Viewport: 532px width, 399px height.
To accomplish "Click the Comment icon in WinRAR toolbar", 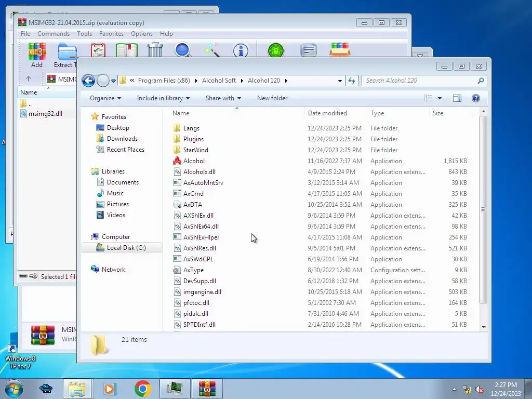I will pyautogui.click(x=309, y=50).
